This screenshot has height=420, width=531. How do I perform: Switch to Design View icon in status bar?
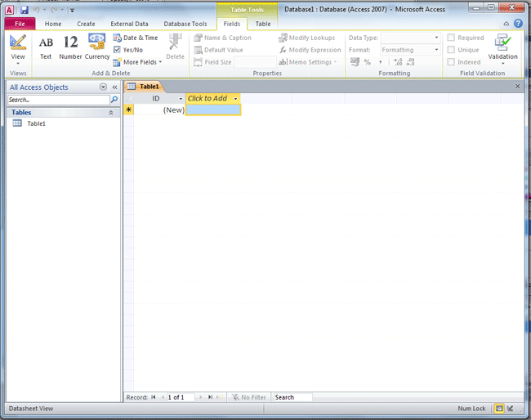(x=510, y=409)
